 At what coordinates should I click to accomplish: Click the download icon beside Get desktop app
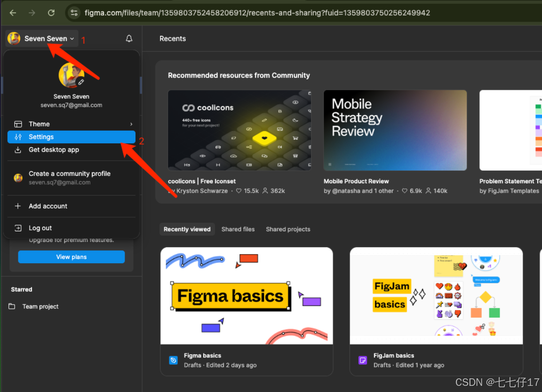18,149
